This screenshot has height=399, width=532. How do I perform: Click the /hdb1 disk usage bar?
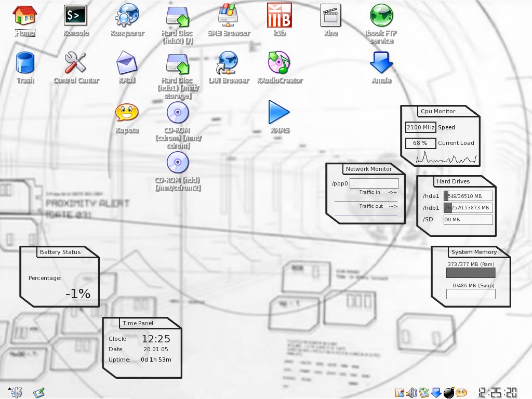[x=468, y=208]
